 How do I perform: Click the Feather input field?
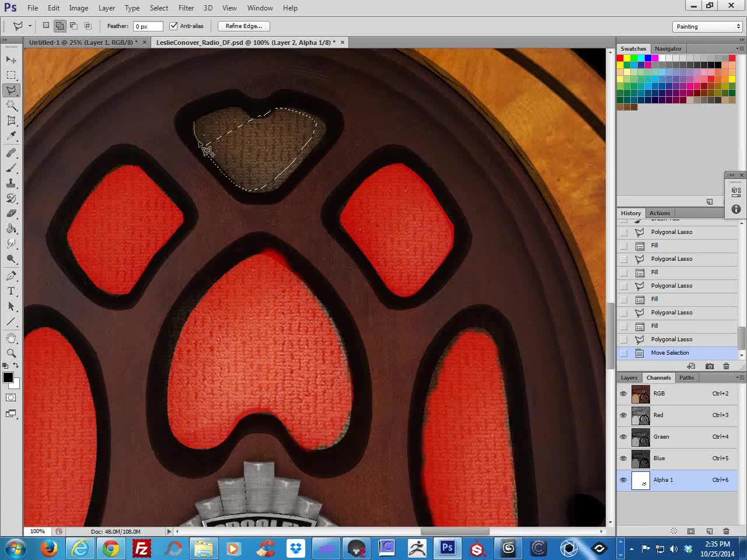[x=148, y=26]
